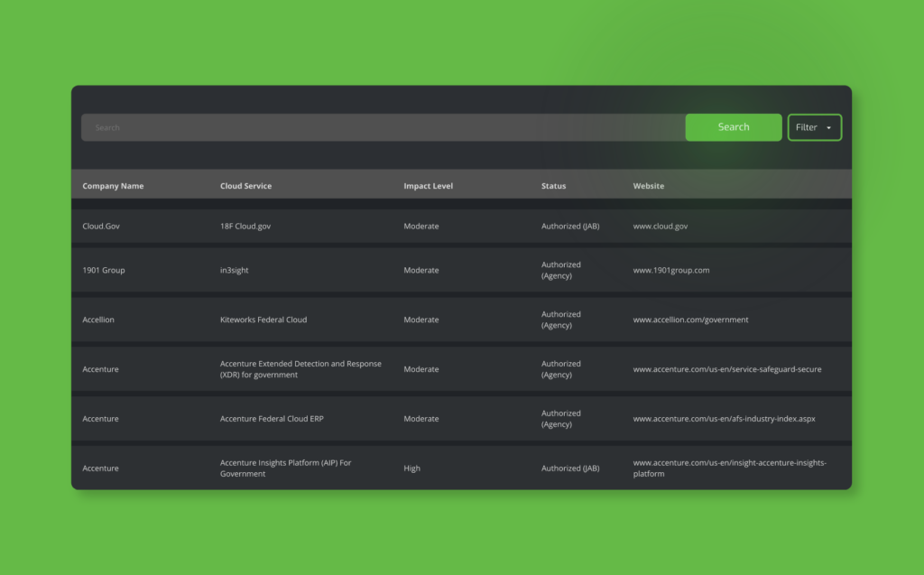Click the Website column header

point(648,186)
